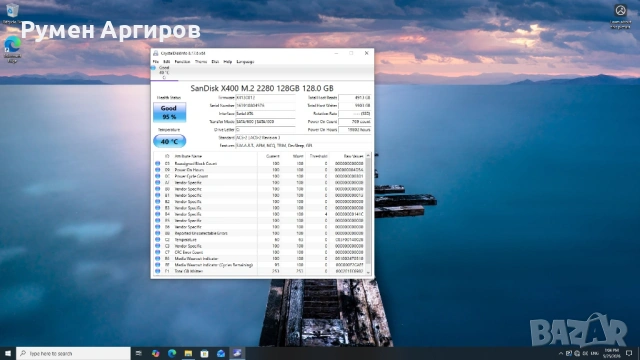Open Copilot from the taskbar
Screen dimensions: 640x360
[x=156, y=353]
